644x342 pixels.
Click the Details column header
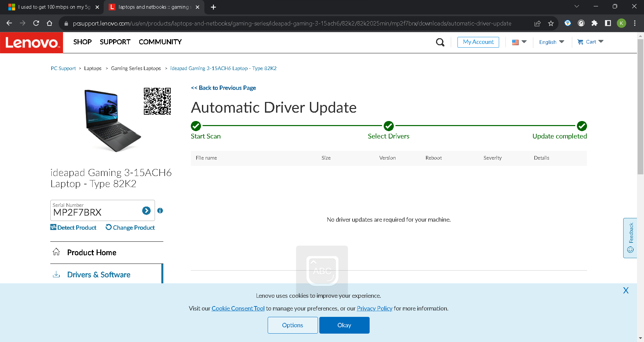542,158
